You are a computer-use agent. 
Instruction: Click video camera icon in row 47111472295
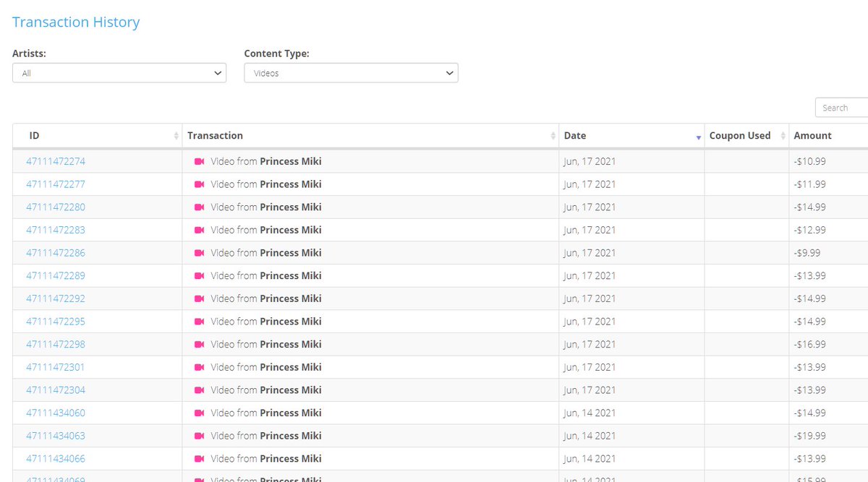click(200, 322)
